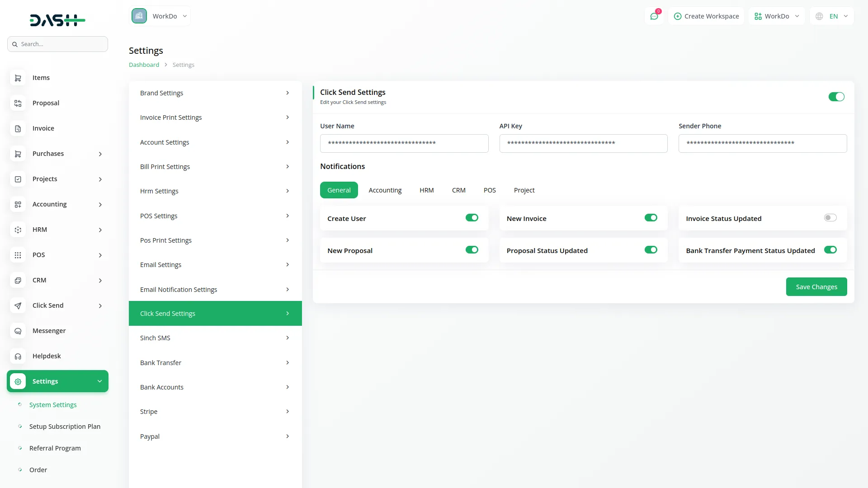Image resolution: width=868 pixels, height=488 pixels.
Task: Click the Create Workspace button
Action: coord(706,16)
